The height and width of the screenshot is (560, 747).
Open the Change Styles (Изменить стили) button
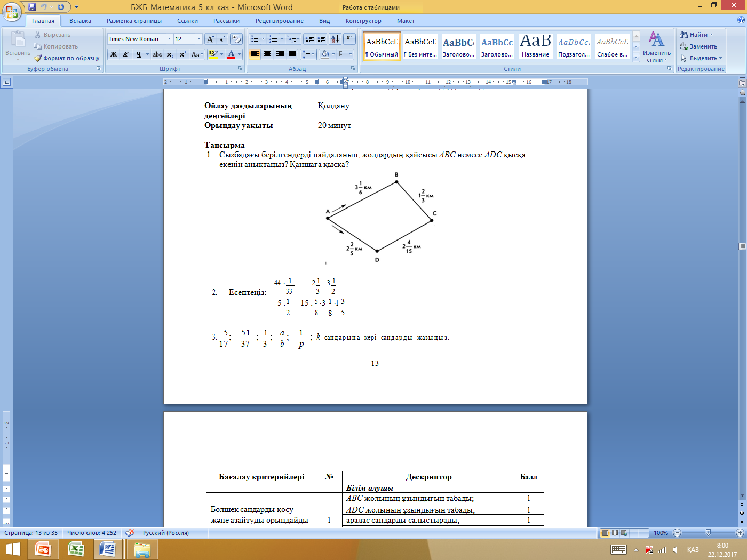[657, 47]
